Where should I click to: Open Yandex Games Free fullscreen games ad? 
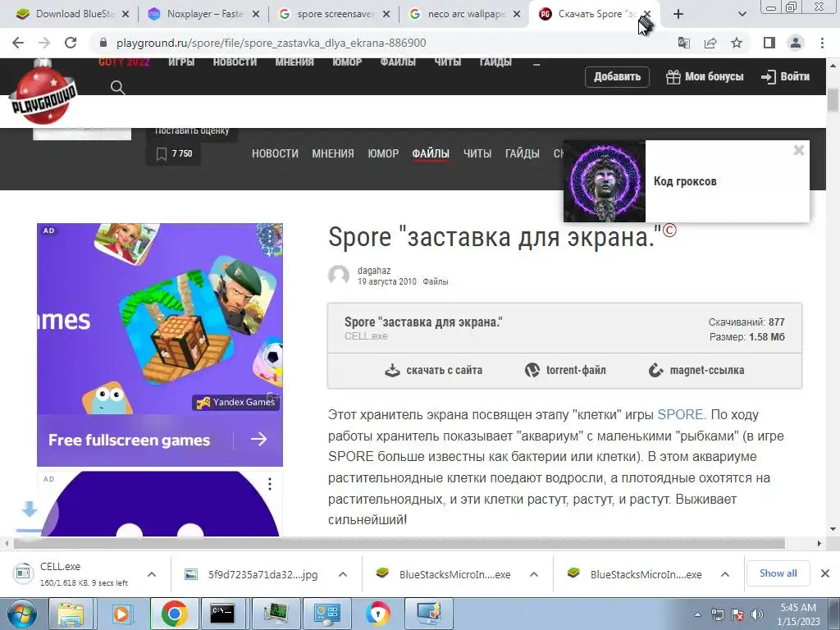pos(160,345)
